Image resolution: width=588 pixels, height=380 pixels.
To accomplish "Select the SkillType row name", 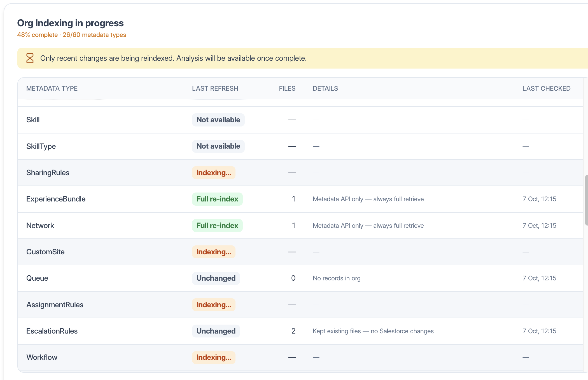I will (41, 146).
